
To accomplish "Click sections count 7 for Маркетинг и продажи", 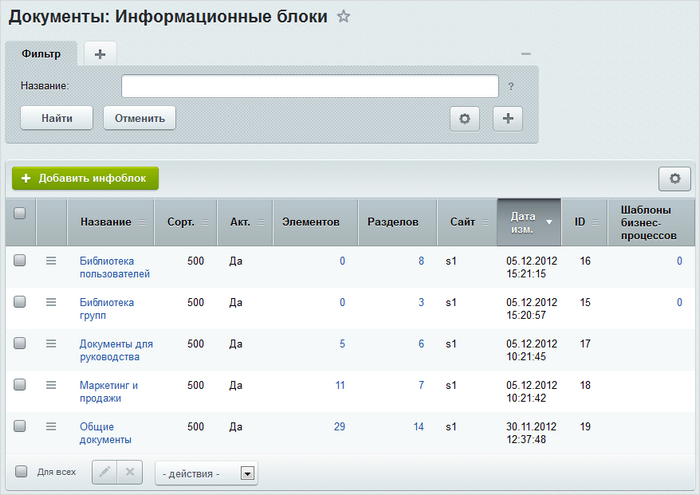I will [421, 385].
